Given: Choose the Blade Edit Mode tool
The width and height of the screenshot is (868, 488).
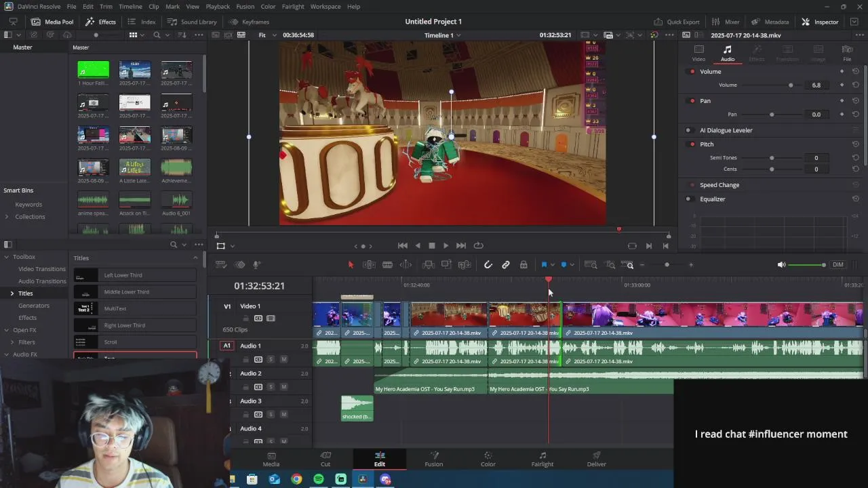Looking at the screenshot, I should (387, 265).
